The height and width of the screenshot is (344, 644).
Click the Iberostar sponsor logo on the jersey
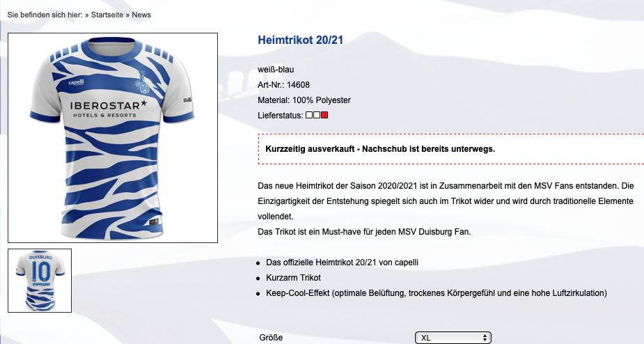coord(108,109)
